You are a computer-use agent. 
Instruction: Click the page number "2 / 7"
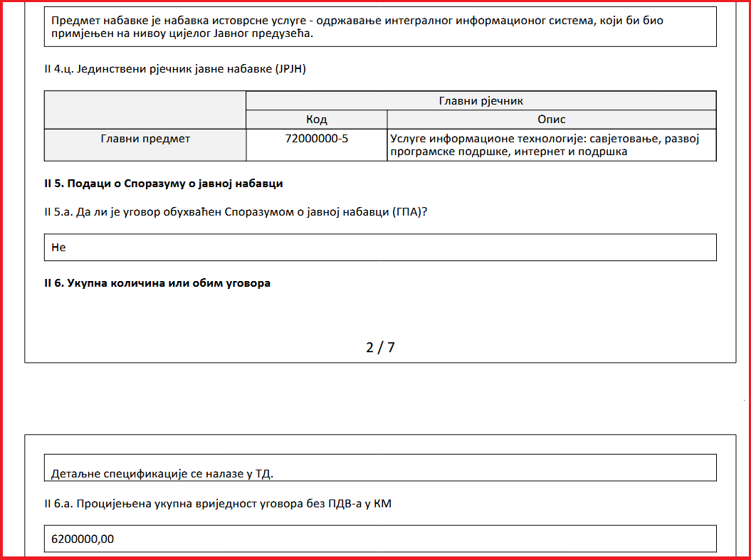380,347
